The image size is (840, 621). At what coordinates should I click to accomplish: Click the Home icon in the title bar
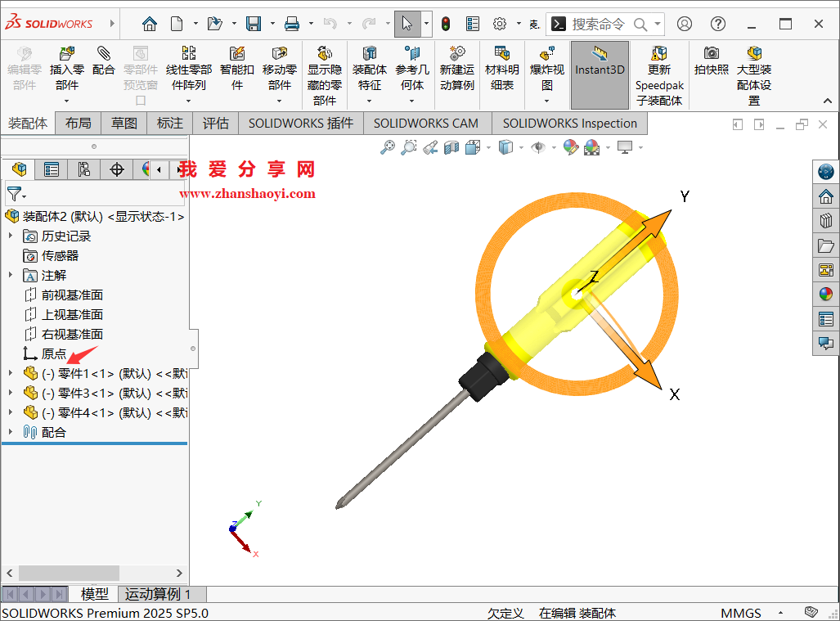pyautogui.click(x=150, y=24)
